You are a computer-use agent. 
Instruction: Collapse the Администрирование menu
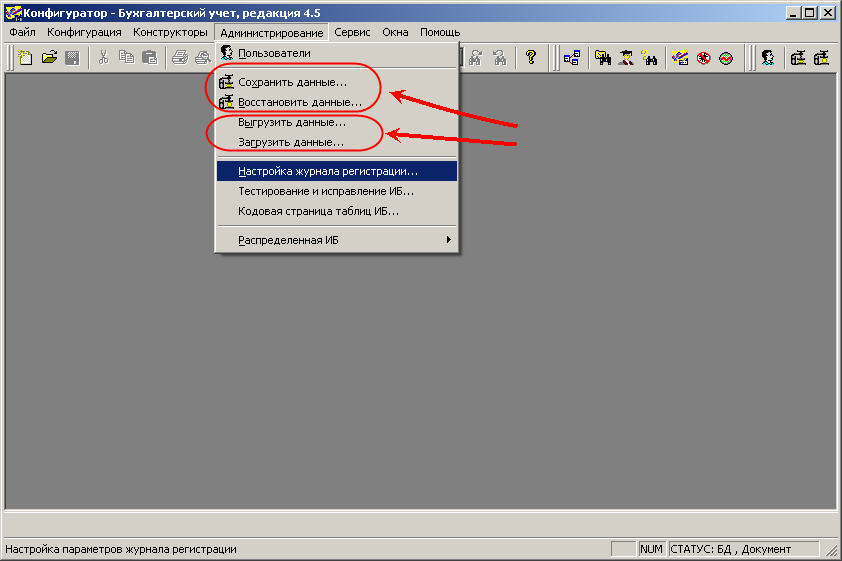272,32
